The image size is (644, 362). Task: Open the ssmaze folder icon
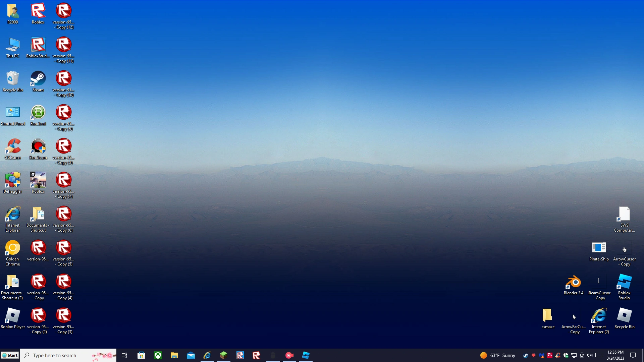[x=548, y=317]
